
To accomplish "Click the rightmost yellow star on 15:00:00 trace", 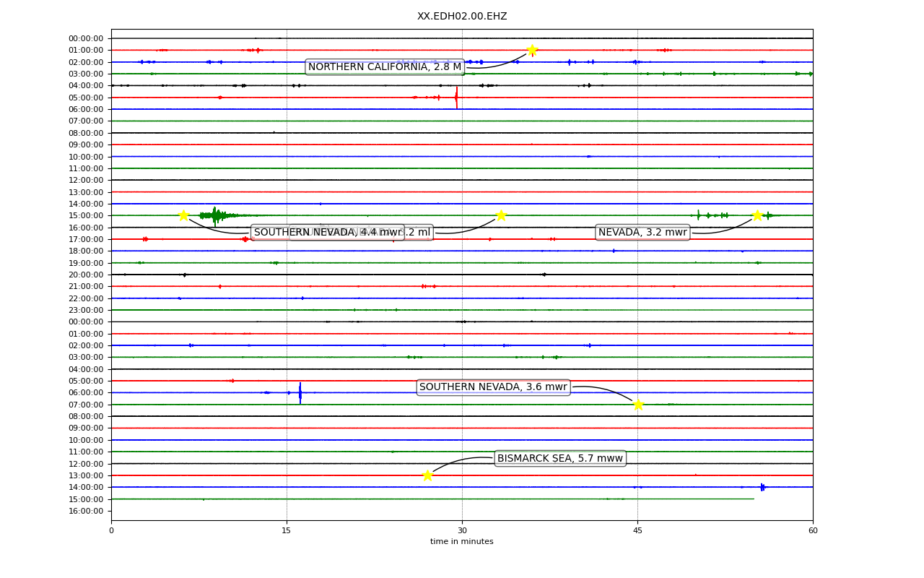I will point(757,215).
